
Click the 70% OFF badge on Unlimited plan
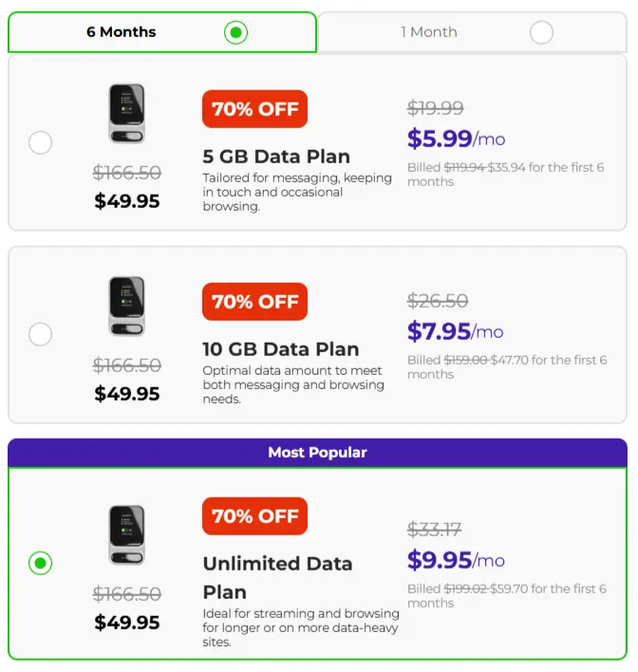[x=255, y=516]
